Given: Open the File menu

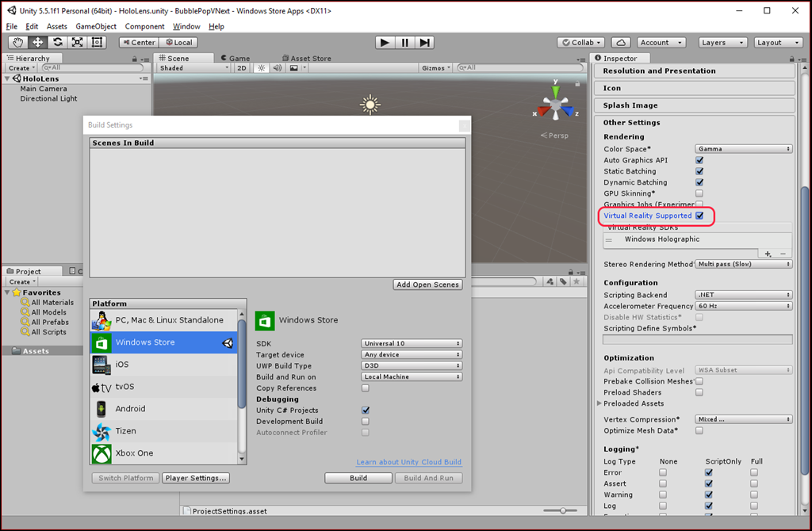Looking at the screenshot, I should pyautogui.click(x=11, y=26).
